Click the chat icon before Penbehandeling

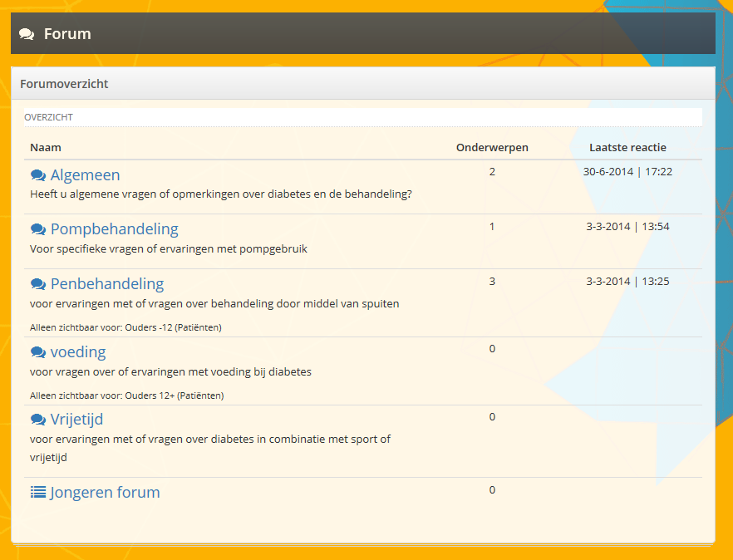tap(37, 284)
